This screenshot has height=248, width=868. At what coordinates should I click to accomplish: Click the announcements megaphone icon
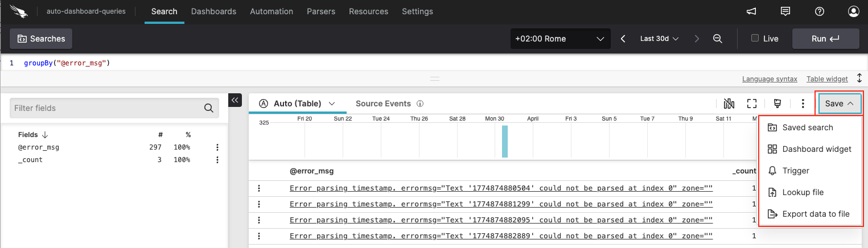click(751, 11)
